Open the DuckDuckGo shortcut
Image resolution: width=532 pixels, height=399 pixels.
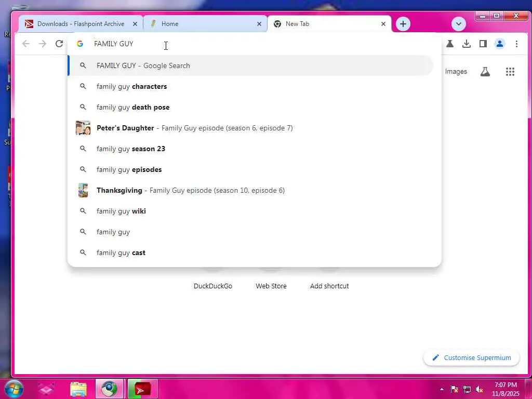pyautogui.click(x=212, y=286)
